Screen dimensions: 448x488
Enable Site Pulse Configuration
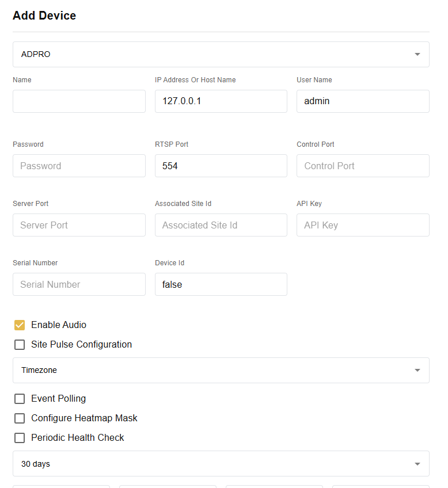pos(20,344)
